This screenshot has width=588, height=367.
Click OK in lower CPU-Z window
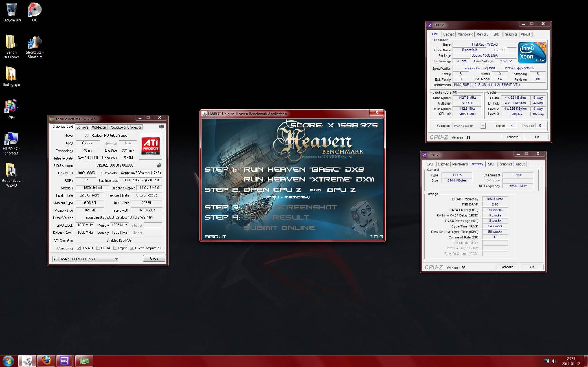532,267
